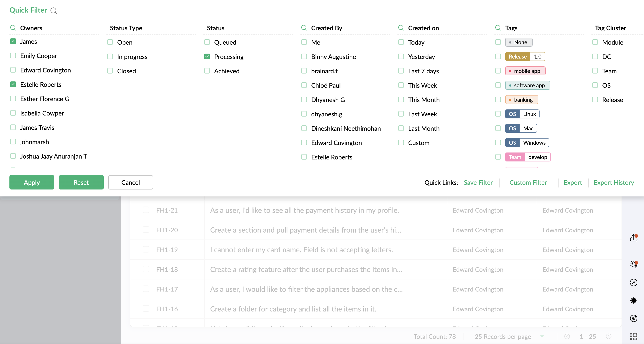Screen dimensions: 644x344
Task: Open the nine-dot apps grid
Action: point(633,336)
